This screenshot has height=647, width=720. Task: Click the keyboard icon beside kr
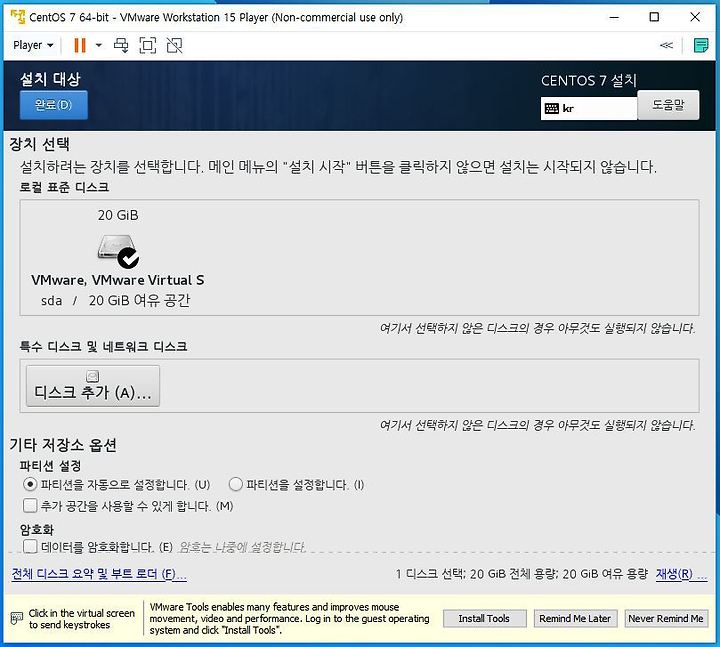[x=551, y=108]
